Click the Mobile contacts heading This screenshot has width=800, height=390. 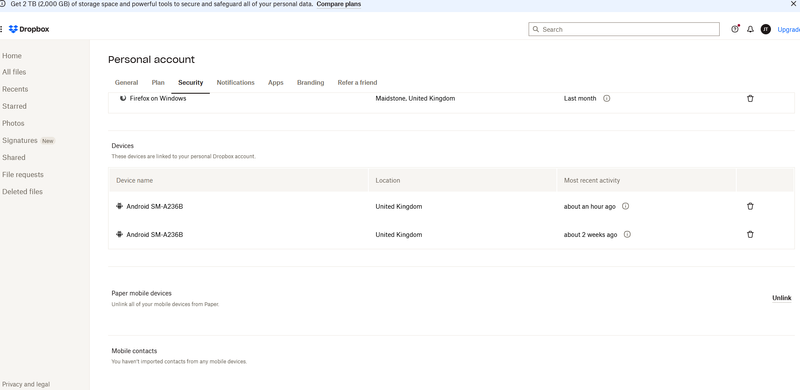click(x=134, y=351)
